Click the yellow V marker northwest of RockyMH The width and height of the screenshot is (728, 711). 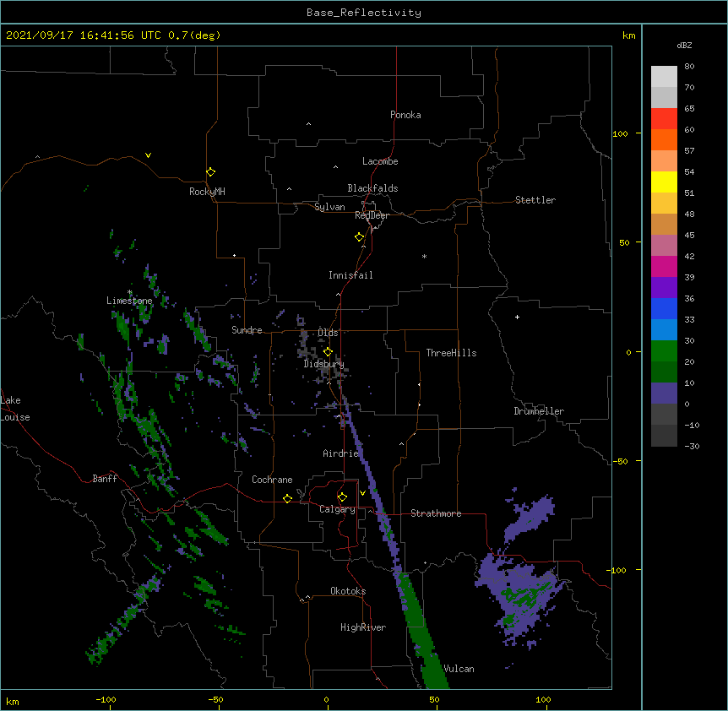point(148,155)
